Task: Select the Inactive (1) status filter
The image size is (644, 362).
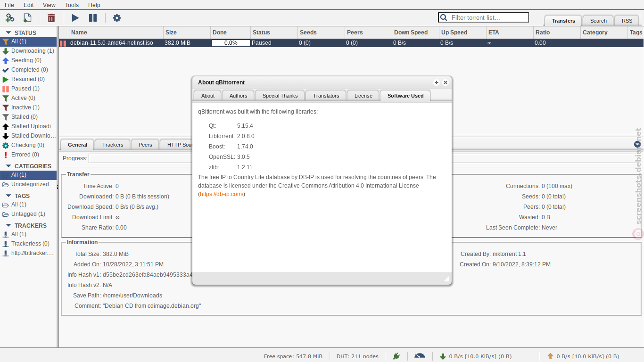Action: point(28,107)
